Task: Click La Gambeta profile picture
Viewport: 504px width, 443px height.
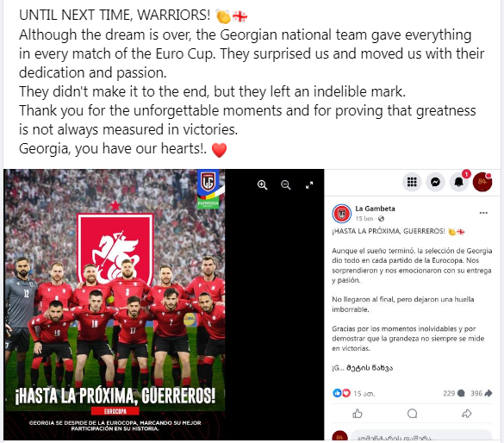Action: coord(341,214)
